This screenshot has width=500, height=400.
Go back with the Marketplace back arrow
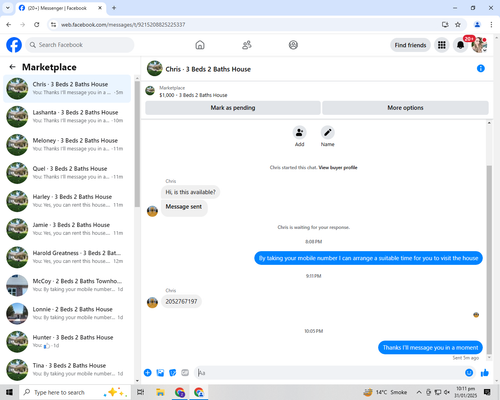pos(12,67)
